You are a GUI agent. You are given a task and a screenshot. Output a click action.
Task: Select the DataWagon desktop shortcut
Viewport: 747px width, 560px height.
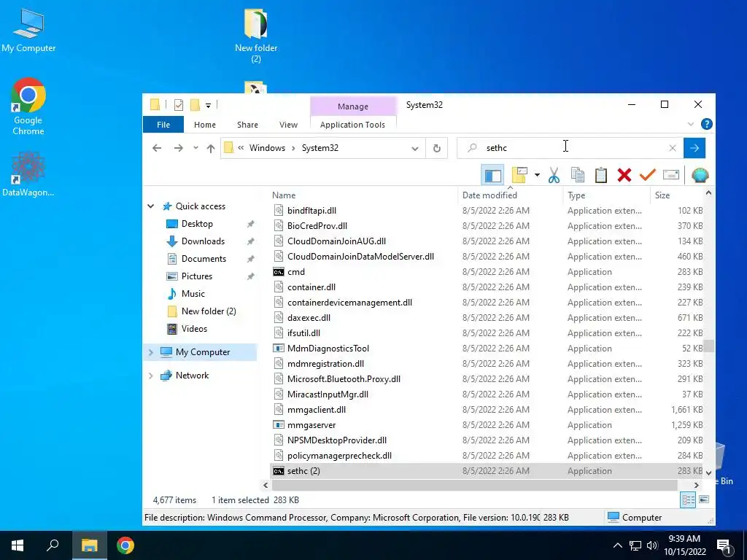tap(28, 174)
